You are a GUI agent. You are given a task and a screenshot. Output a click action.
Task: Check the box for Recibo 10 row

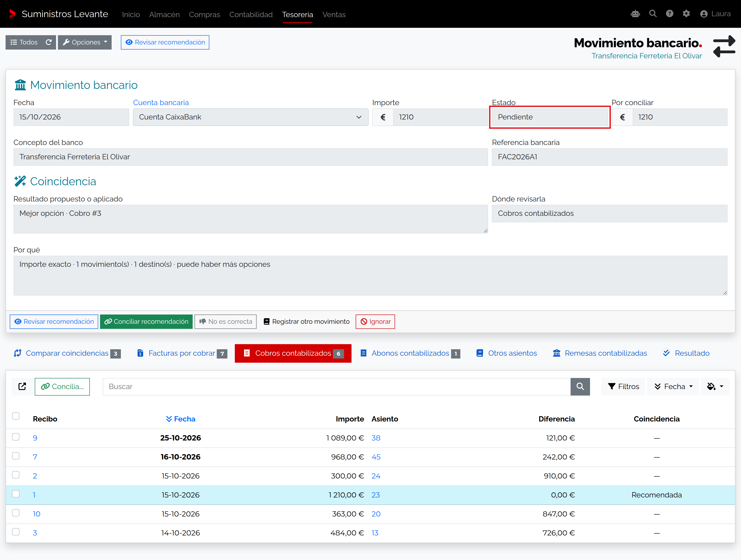pyautogui.click(x=16, y=513)
